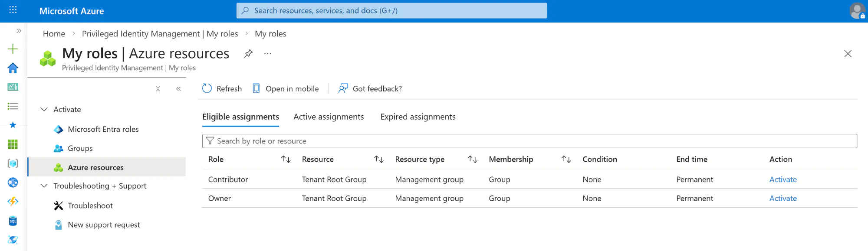Switch to Expired assignments tab
Screen dimensions: 868x251
point(418,117)
